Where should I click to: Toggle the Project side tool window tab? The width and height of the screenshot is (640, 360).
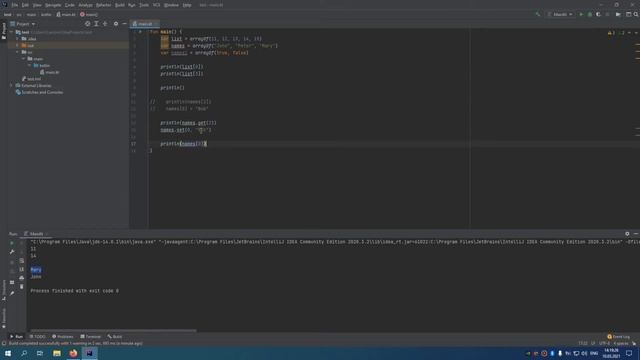[4, 31]
